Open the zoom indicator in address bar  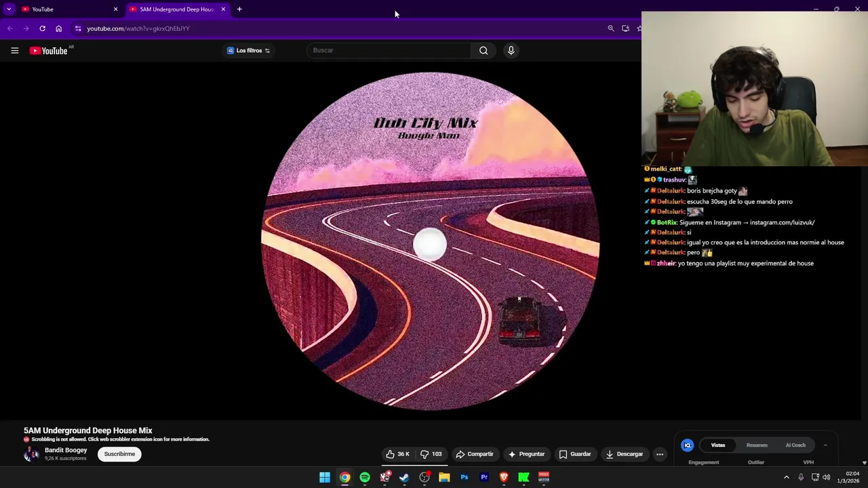tap(610, 28)
